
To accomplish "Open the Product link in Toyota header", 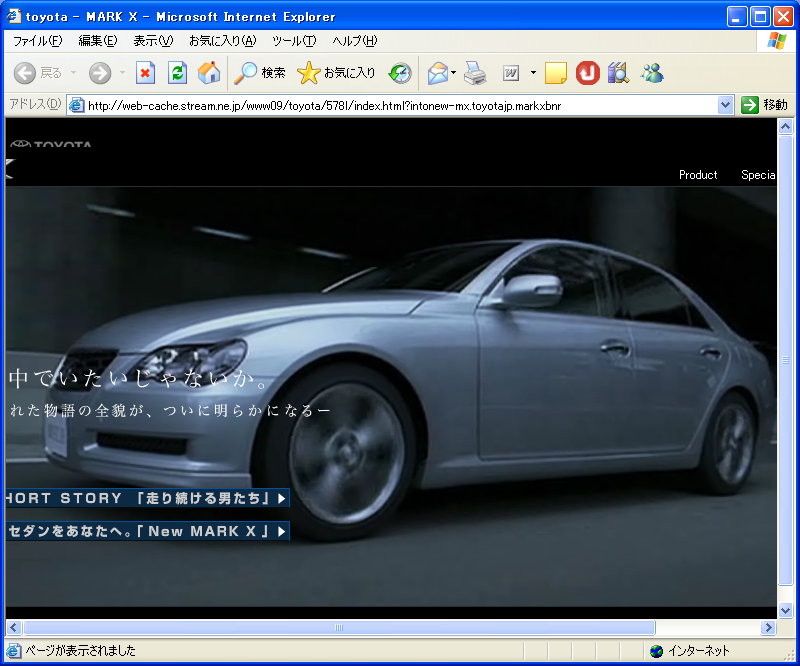I will coord(698,175).
